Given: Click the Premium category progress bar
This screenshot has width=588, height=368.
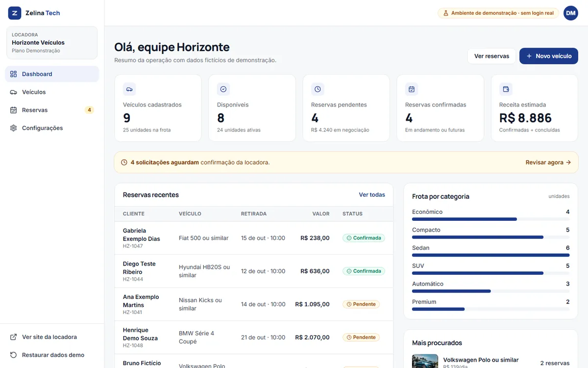Looking at the screenshot, I should 491,309.
